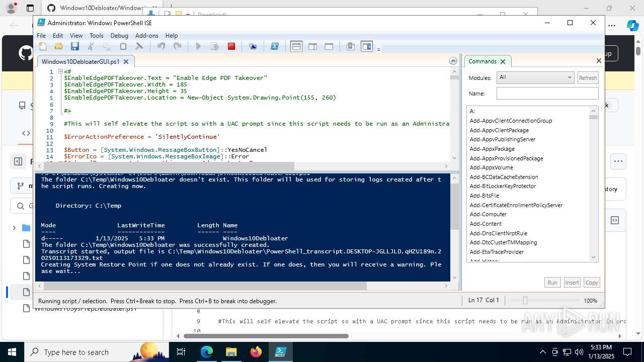This screenshot has width=644, height=362.
Task: Close the Windows10DebloaterGUI.ps1 tab
Action: pos(126,61)
